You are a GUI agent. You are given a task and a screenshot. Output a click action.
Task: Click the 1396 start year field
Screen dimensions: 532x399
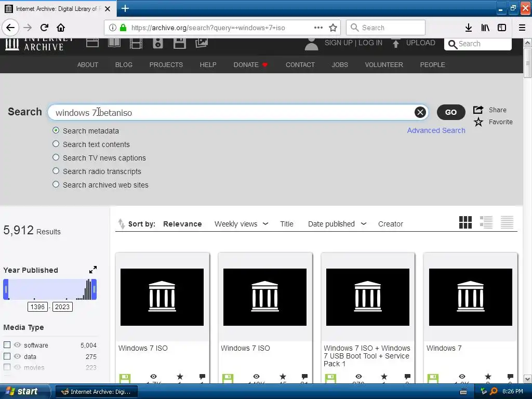click(37, 307)
